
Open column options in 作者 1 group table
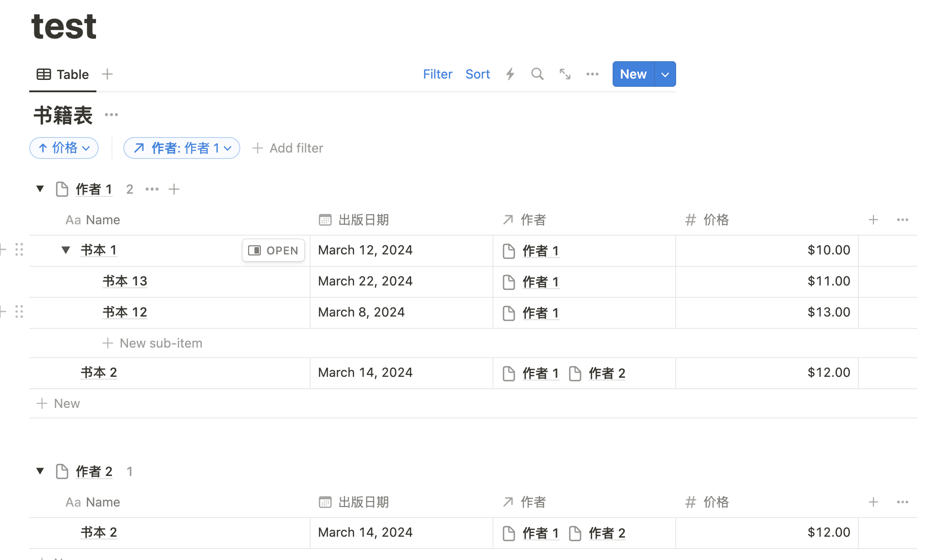point(903,220)
